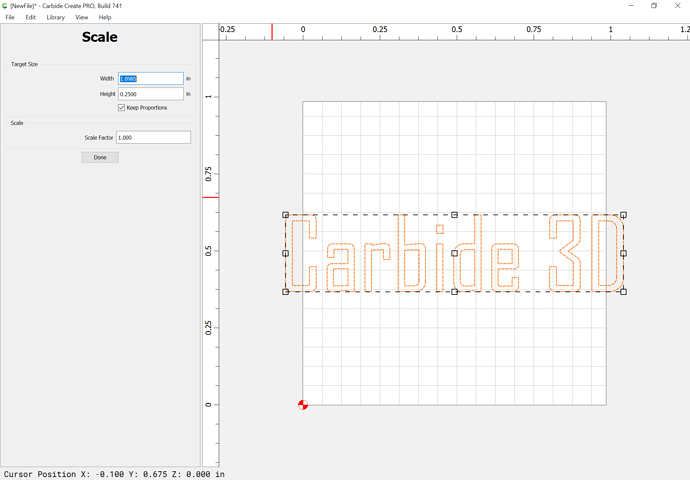Click the Done button
This screenshot has height=480, width=690.
coord(100,157)
